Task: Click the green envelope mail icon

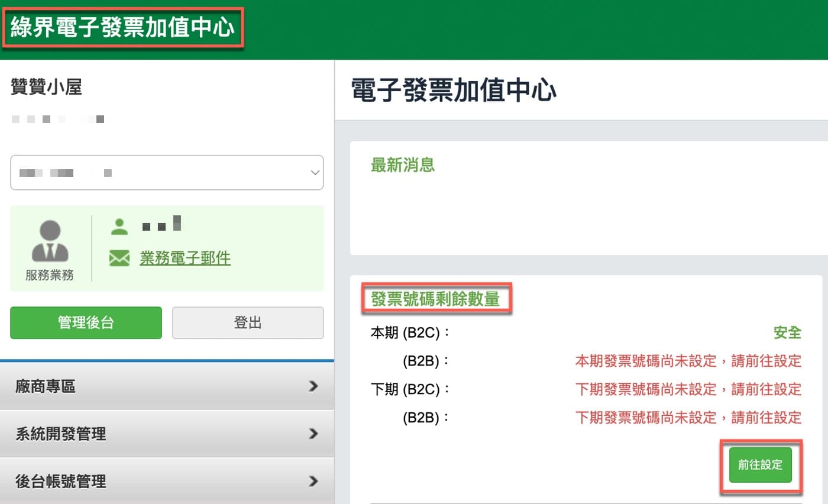Action: tap(119, 259)
